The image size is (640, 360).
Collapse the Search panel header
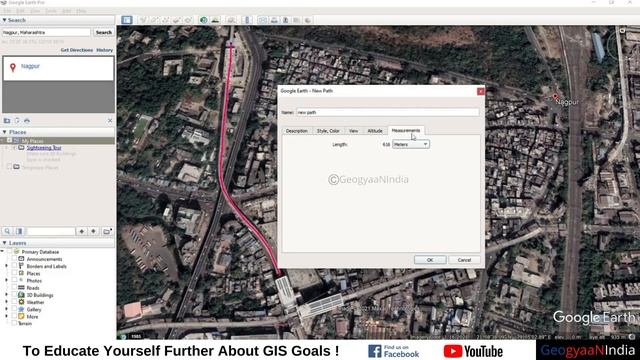click(x=58, y=20)
